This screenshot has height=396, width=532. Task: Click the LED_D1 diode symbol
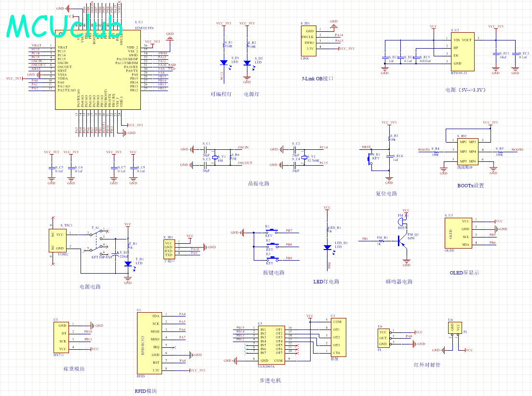click(x=327, y=248)
